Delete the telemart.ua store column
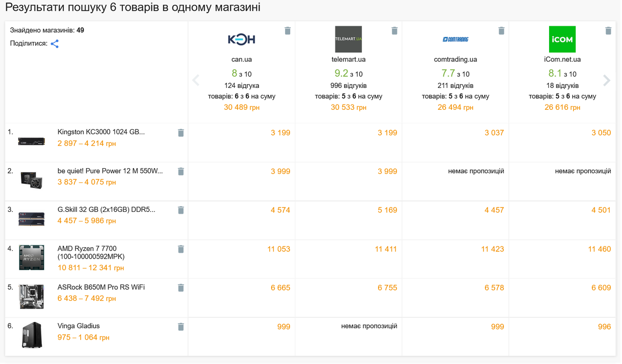Image resolution: width=622 pixels, height=364 pixels. coord(395,31)
